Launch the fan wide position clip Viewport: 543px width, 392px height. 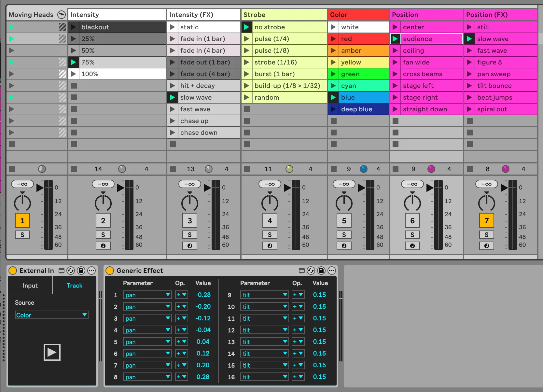coord(395,62)
